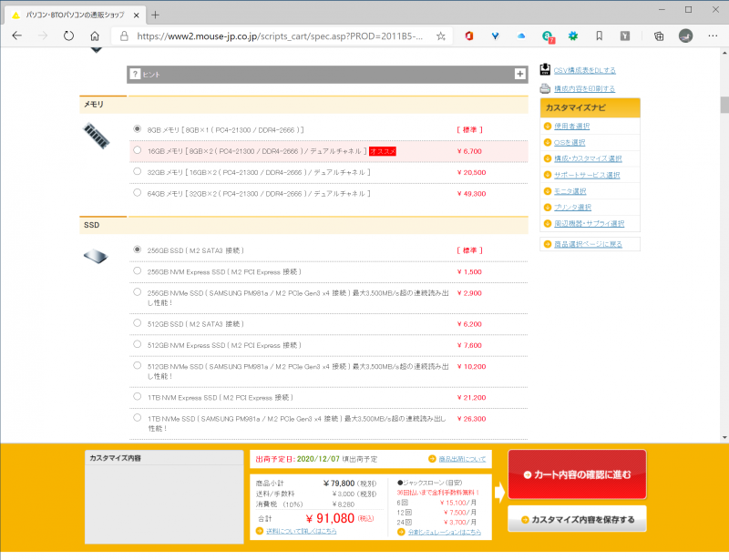Image resolution: width=729 pixels, height=560 pixels.
Task: Open the Edge more options ellipsis menu
Action: [x=713, y=35]
